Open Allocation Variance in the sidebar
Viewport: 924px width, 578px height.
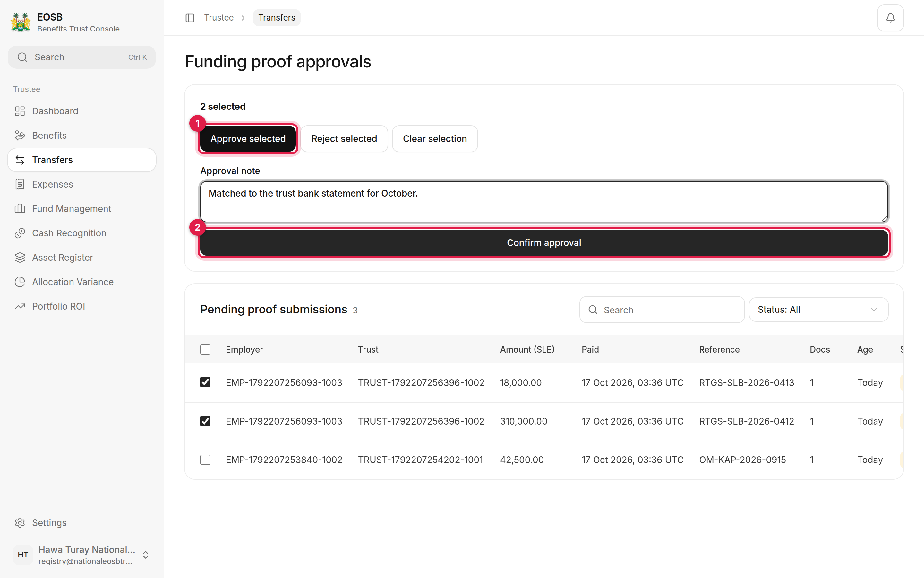click(x=82, y=282)
